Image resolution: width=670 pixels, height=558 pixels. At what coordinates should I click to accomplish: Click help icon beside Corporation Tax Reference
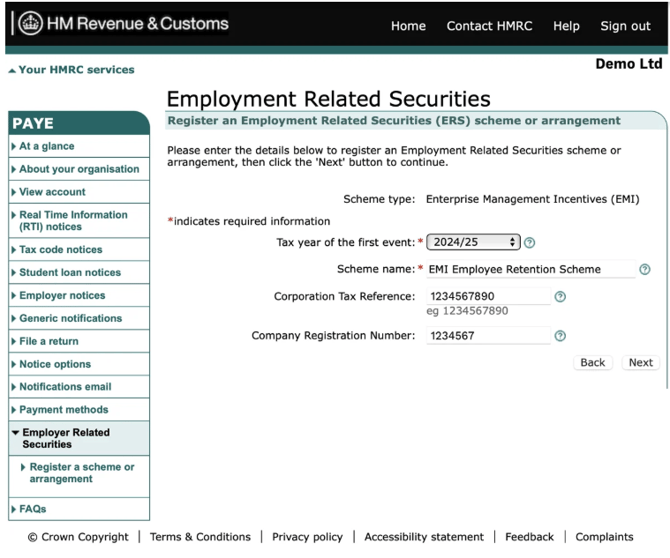click(560, 297)
